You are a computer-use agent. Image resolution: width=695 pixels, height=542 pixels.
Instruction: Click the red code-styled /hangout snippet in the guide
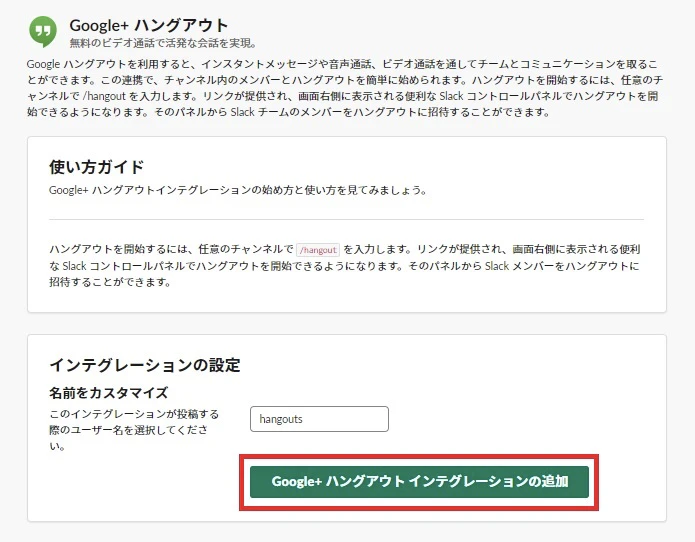click(x=319, y=248)
